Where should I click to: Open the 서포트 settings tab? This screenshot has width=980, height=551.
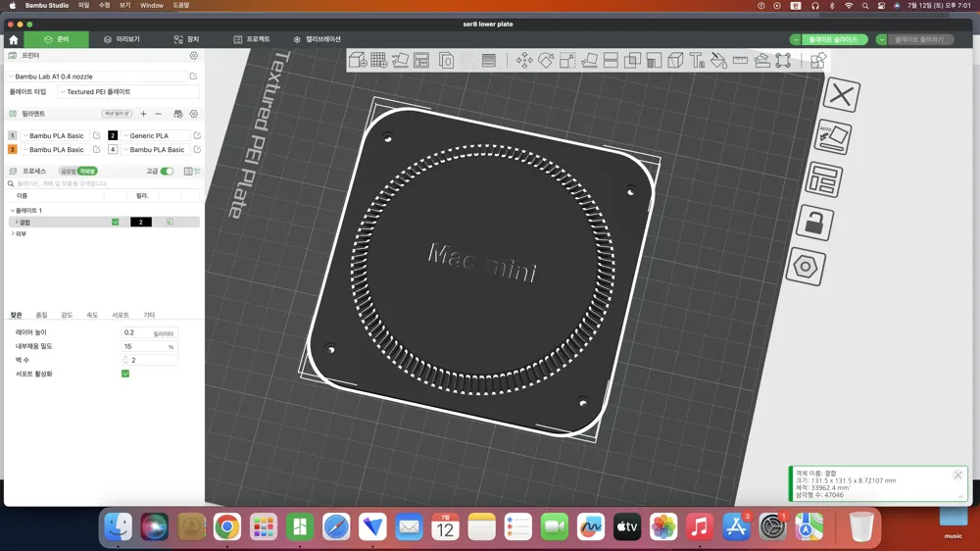120,316
